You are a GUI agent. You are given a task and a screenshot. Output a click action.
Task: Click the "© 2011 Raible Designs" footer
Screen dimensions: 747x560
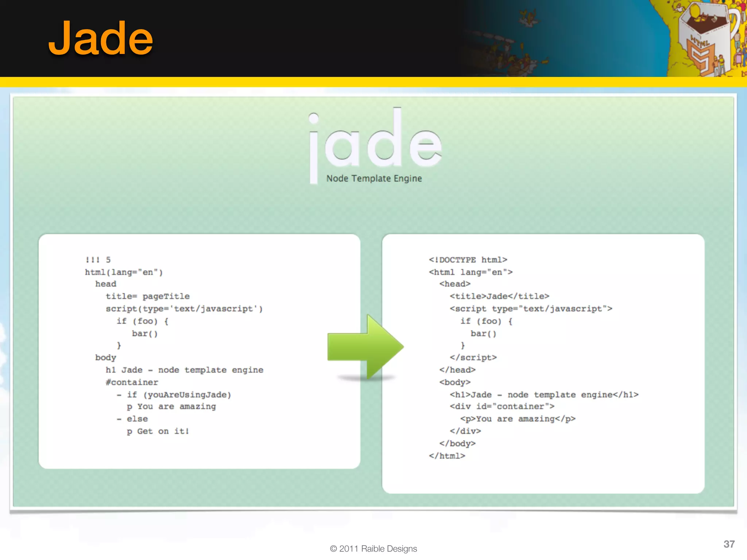[373, 549]
